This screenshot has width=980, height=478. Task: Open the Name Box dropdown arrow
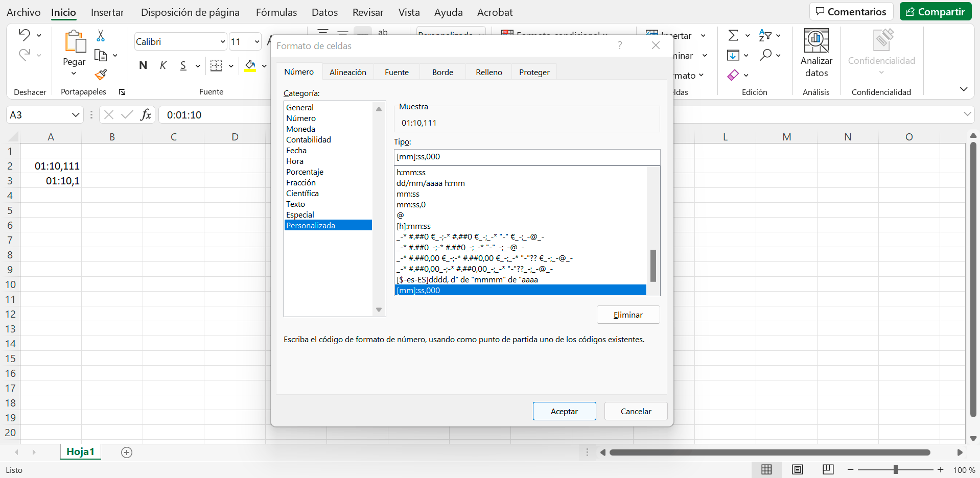tap(76, 115)
